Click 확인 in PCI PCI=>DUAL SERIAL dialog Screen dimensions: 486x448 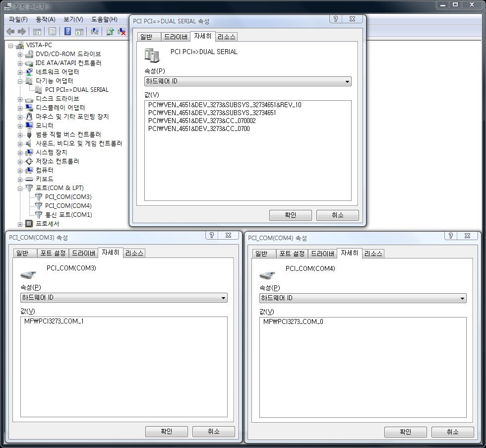[x=291, y=215]
